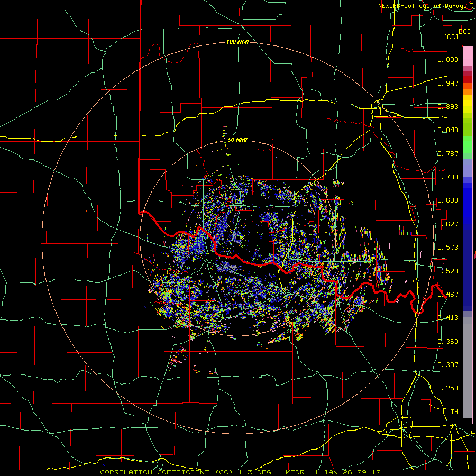Image resolution: width=476 pixels, height=476 pixels.
Task: Click the 0.627 scale value
Action: tap(448, 224)
